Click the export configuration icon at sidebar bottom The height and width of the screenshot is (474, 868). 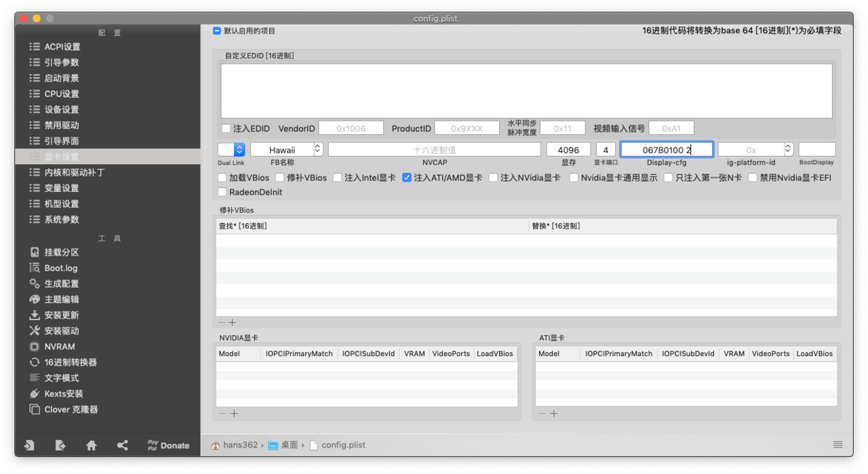(x=60, y=446)
